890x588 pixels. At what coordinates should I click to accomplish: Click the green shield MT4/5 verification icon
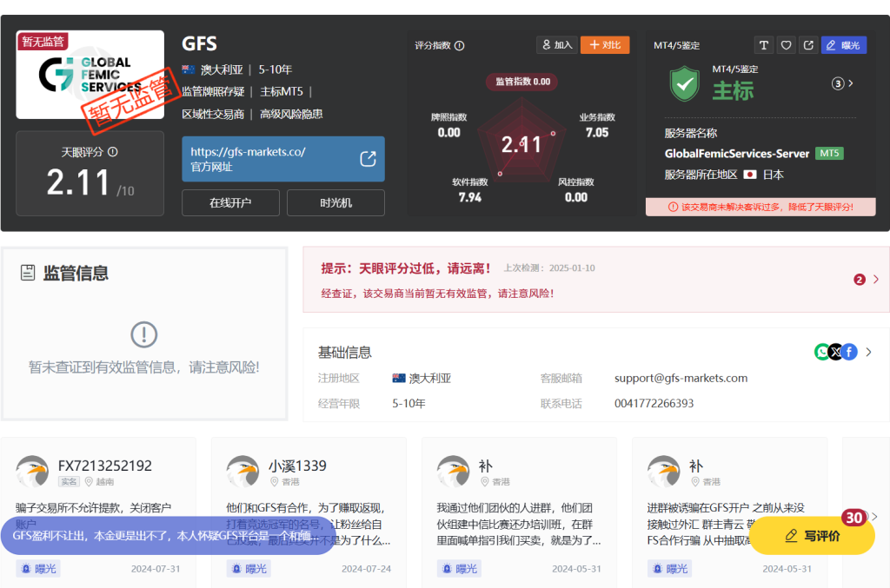[685, 83]
